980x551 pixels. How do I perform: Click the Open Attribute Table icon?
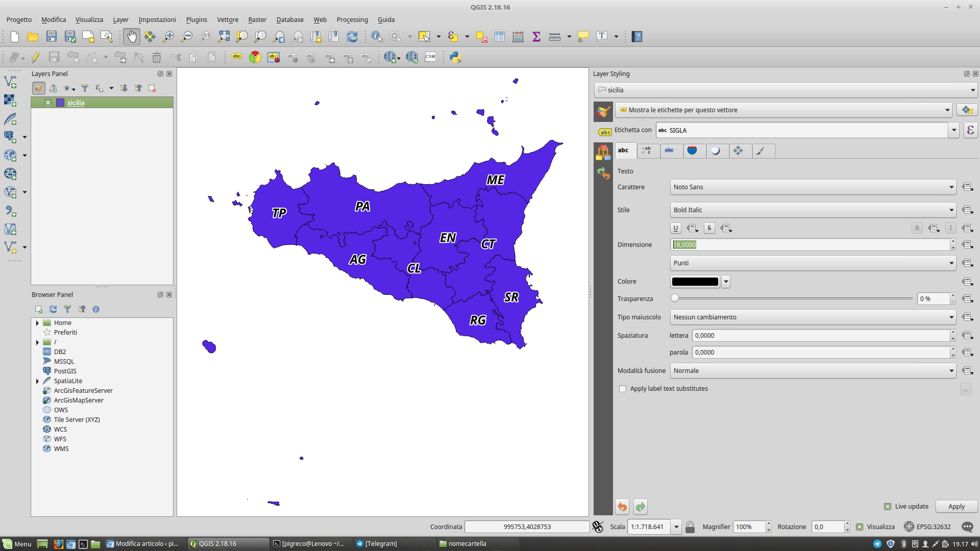(500, 37)
